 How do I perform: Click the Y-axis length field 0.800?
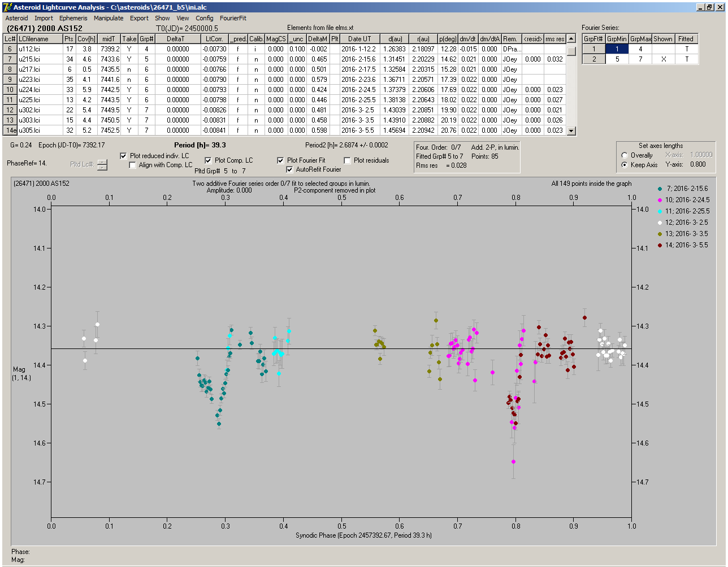[697, 165]
